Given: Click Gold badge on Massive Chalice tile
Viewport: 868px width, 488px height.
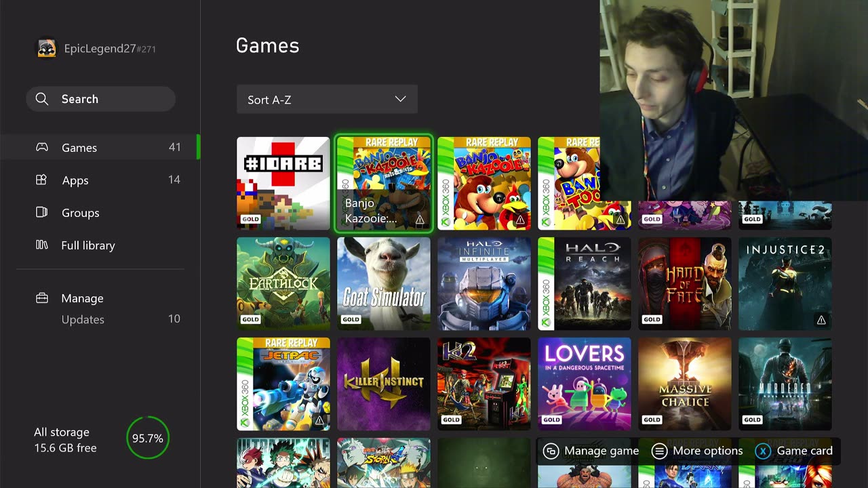Looking at the screenshot, I should click(652, 420).
